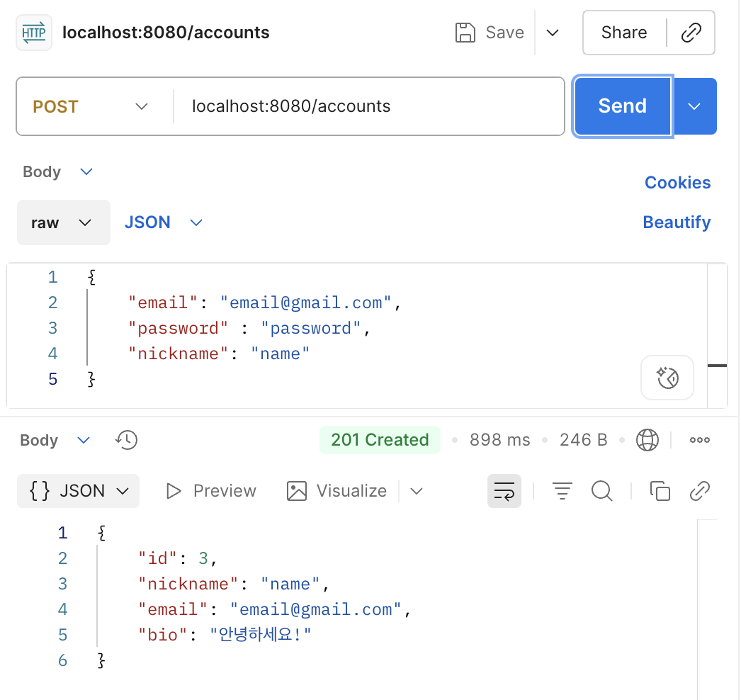Toggle the word wrap icon

click(504, 491)
